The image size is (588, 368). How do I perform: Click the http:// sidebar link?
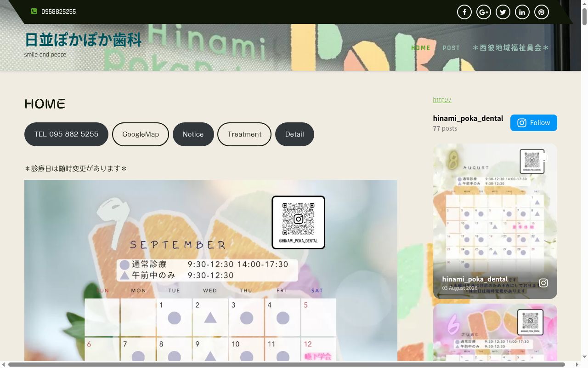(x=442, y=99)
